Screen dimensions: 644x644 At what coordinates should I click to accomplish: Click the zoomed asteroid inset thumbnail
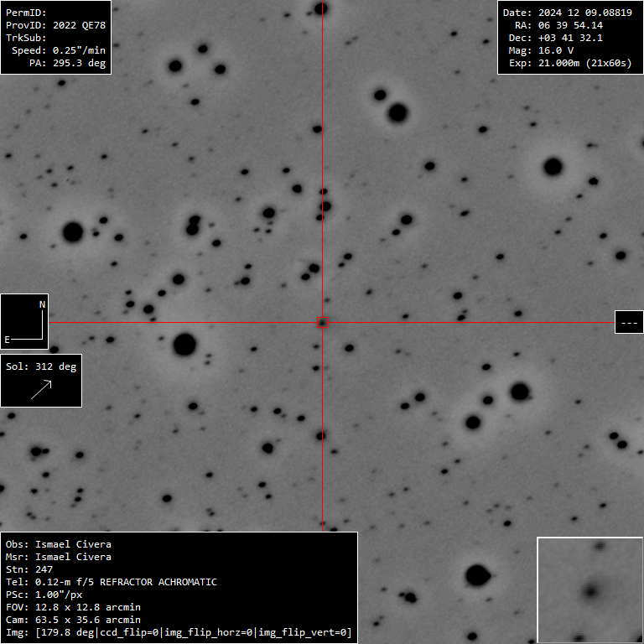point(590,590)
